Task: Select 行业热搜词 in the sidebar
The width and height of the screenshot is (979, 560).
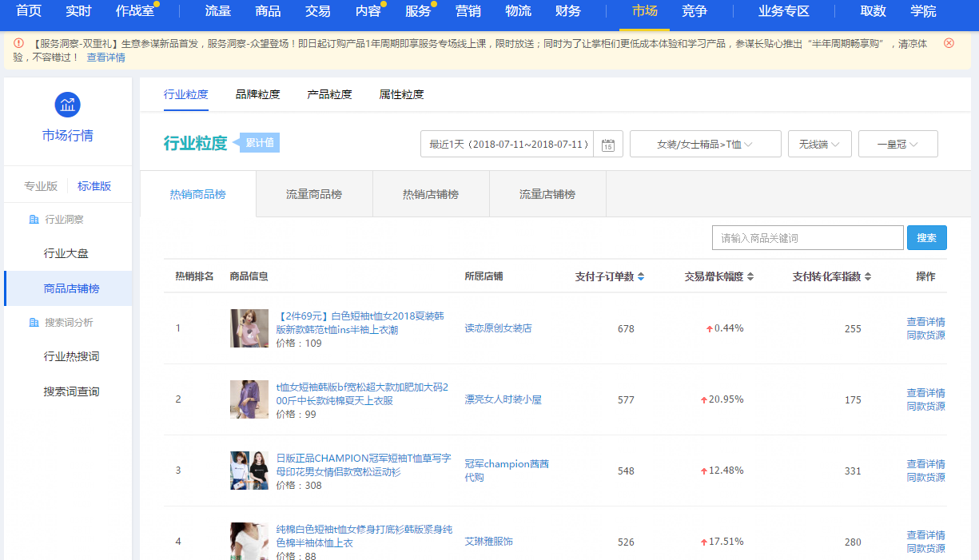Action: [x=71, y=356]
